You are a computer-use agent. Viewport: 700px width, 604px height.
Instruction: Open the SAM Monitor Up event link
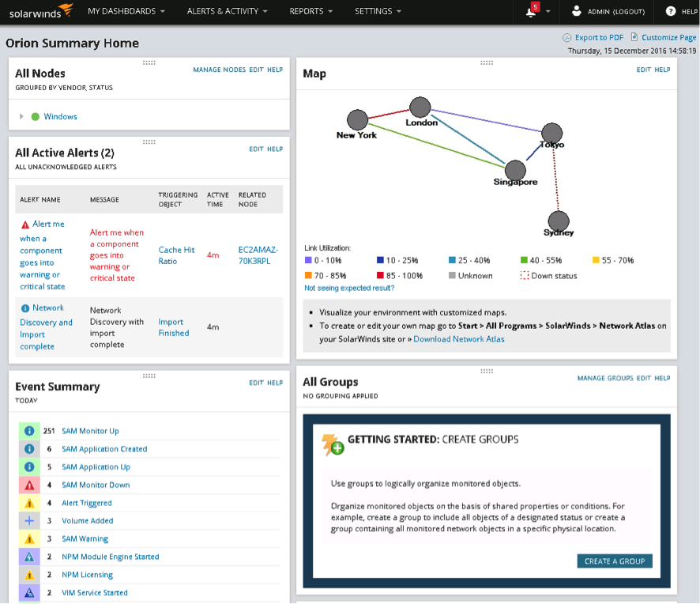90,431
